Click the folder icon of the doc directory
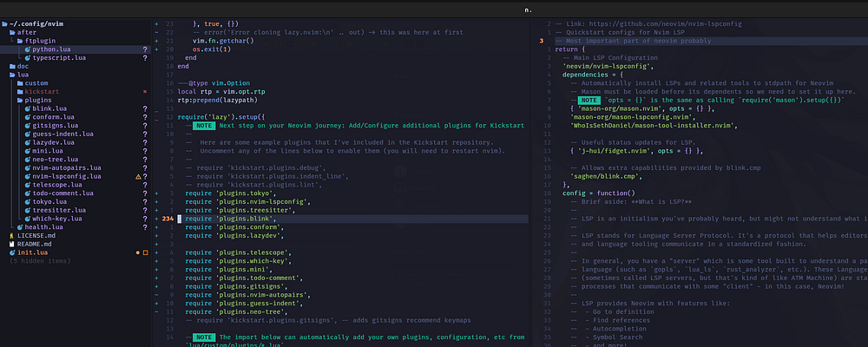 [10, 66]
